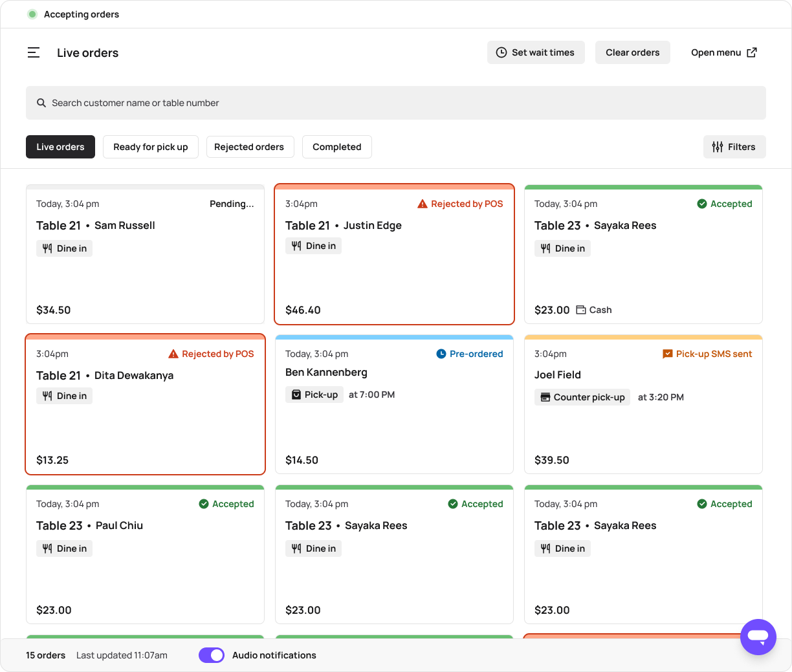Viewport: 792px width, 672px height.
Task: Click the Pre-ordered clock icon on Ben Kannenberg's order
Action: tap(441, 354)
